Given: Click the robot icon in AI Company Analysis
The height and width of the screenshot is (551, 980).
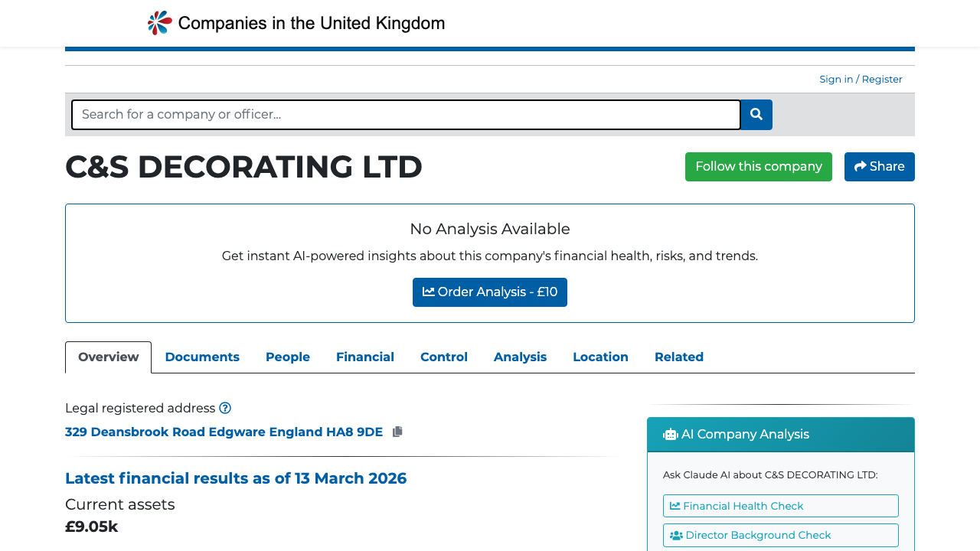Looking at the screenshot, I should click(671, 435).
